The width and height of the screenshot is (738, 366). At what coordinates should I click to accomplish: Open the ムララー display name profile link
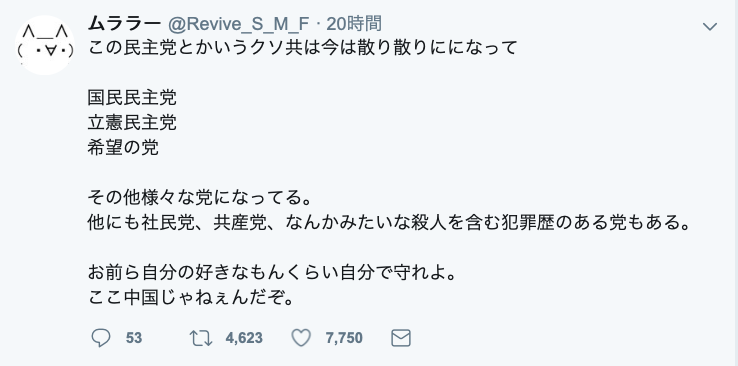click(125, 24)
